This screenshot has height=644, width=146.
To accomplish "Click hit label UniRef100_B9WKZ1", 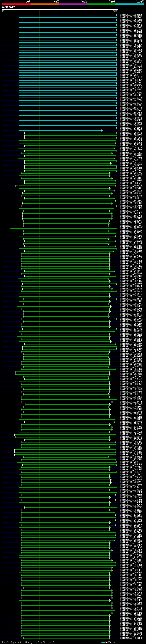I will click(x=131, y=477).
